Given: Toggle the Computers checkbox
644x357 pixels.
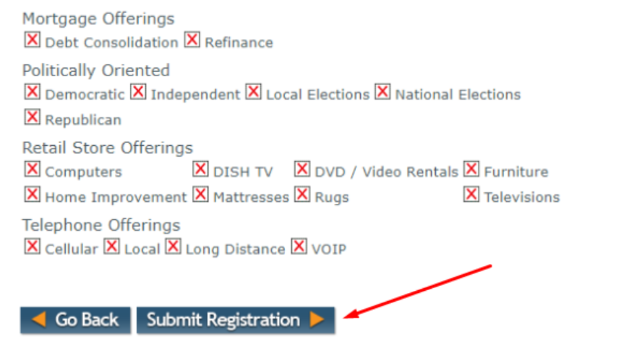Looking at the screenshot, I should [32, 169].
